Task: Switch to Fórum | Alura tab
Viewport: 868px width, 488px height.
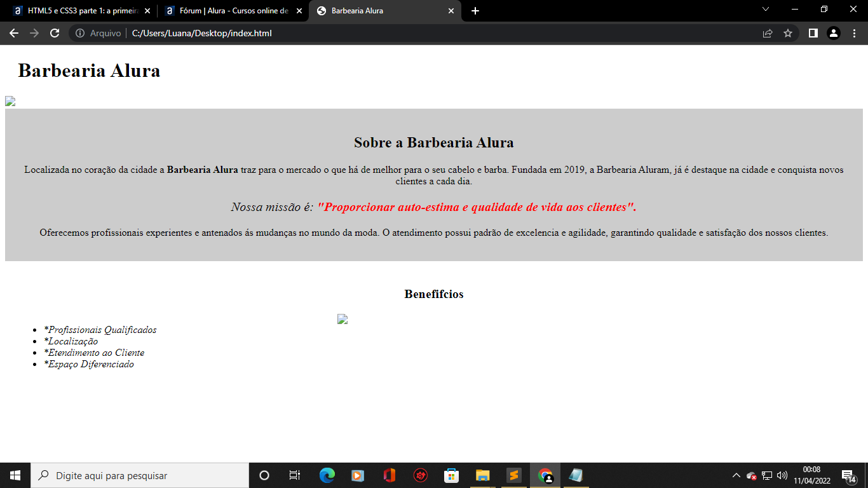Action: [x=233, y=11]
